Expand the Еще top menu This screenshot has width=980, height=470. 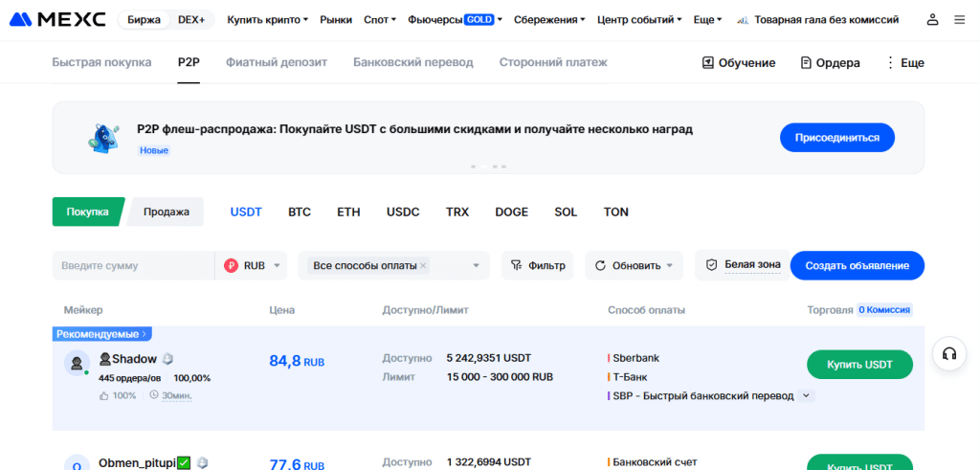click(707, 20)
